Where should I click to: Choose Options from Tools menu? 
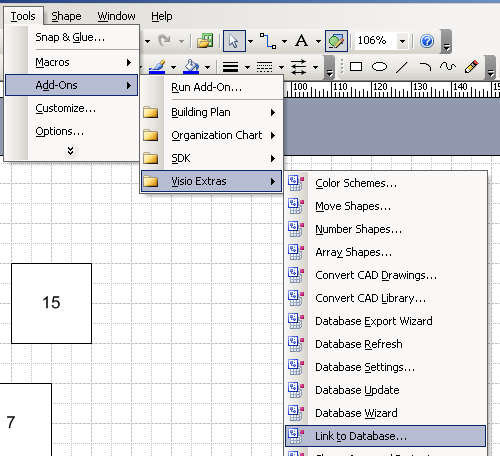[x=72, y=131]
